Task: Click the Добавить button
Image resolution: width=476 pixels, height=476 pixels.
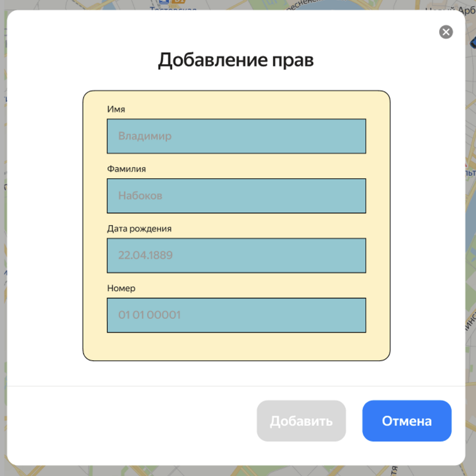Action: [x=302, y=421]
